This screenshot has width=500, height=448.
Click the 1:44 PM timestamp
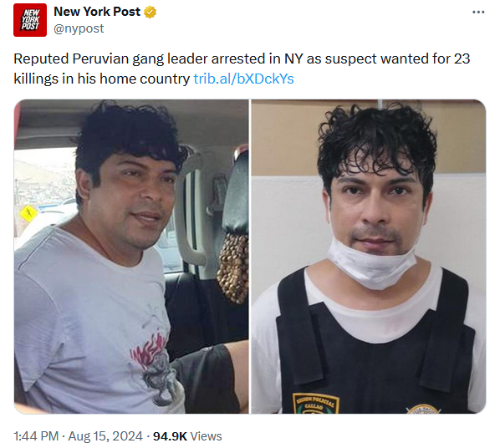36,436
